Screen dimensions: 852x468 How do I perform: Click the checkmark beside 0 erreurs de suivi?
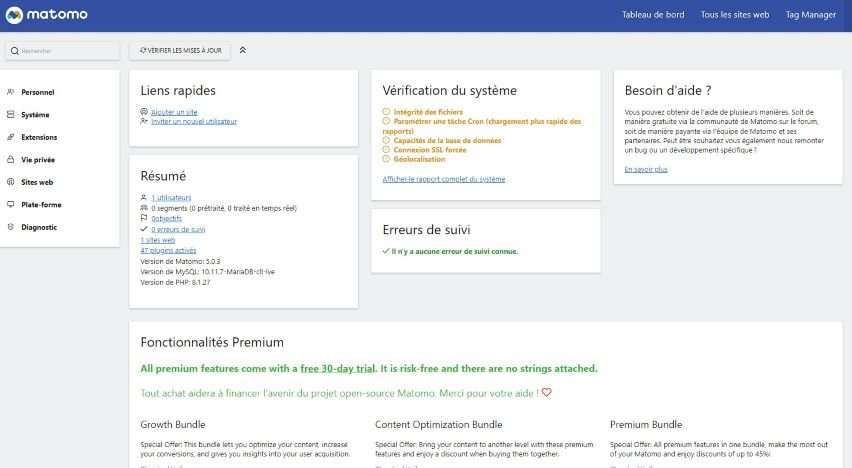(144, 229)
